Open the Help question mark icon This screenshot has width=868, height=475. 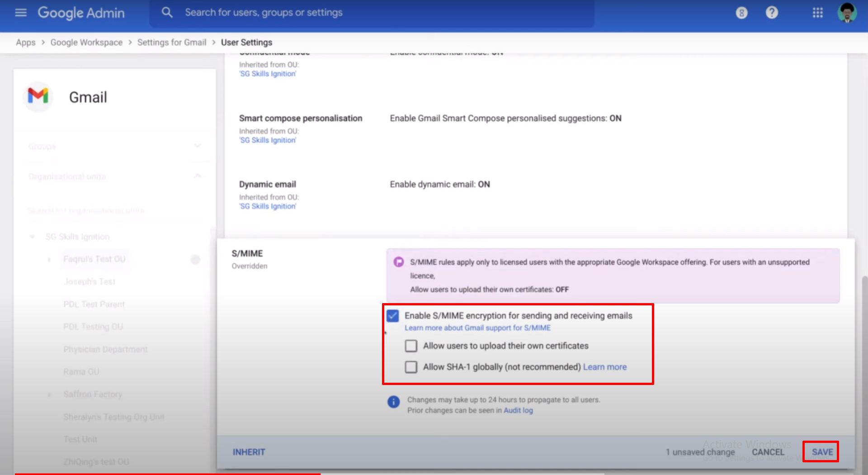click(x=771, y=13)
